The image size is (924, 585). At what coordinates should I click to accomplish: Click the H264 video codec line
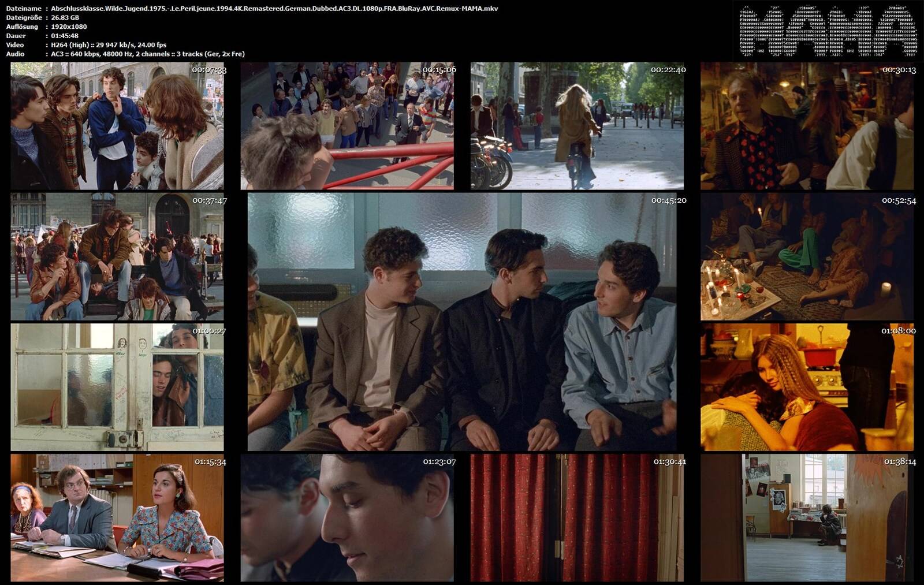pos(109,45)
